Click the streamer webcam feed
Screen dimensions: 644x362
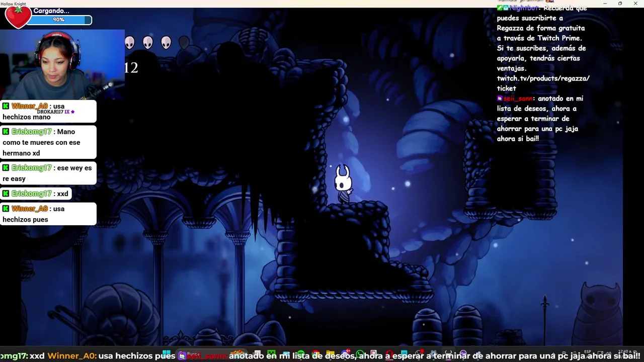click(x=62, y=64)
